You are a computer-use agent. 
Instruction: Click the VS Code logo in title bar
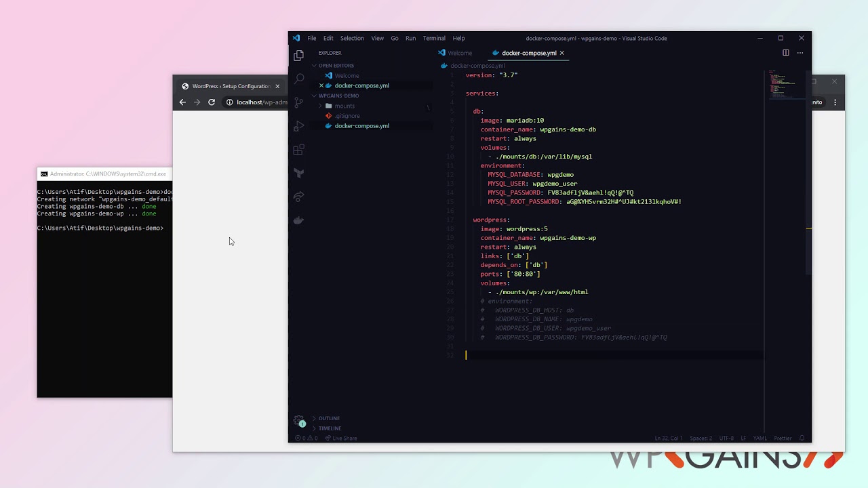click(296, 38)
